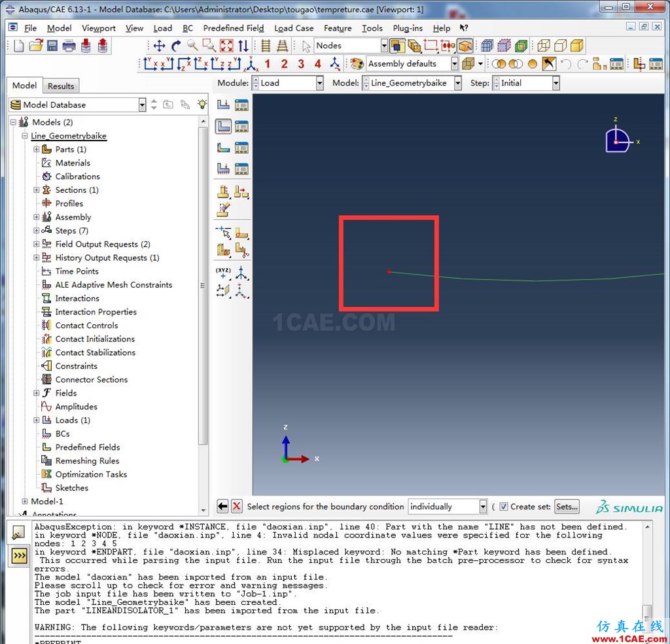The height and width of the screenshot is (644, 670).
Task: Open the BC menu
Action: click(x=188, y=28)
